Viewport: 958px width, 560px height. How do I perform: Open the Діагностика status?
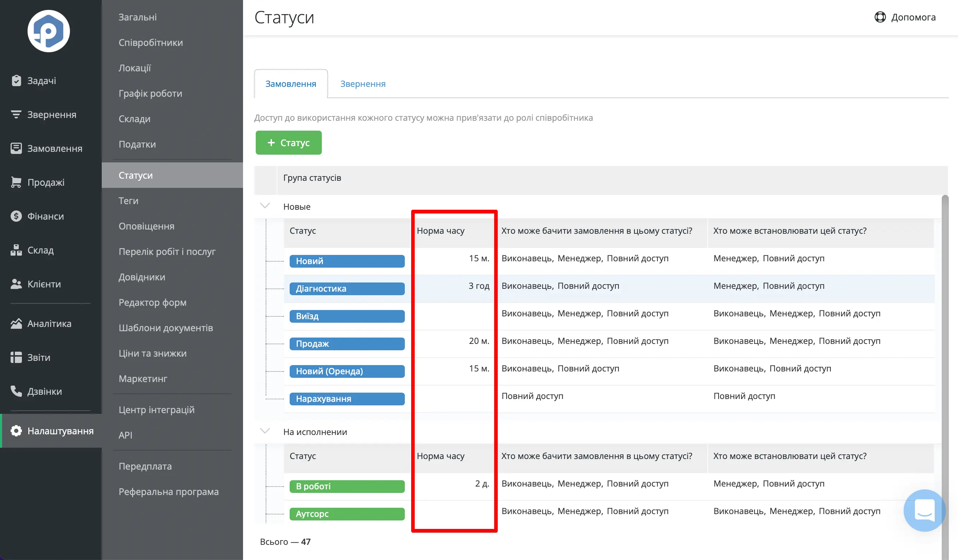pos(347,289)
